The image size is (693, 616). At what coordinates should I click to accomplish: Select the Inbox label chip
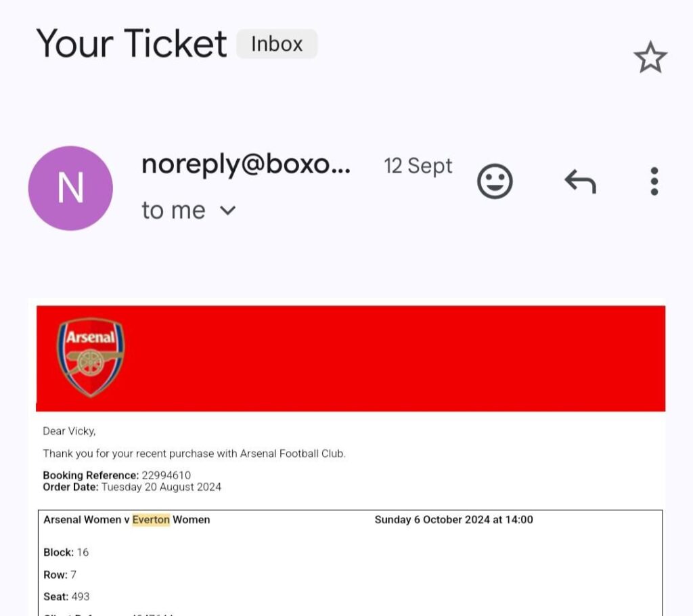click(276, 43)
